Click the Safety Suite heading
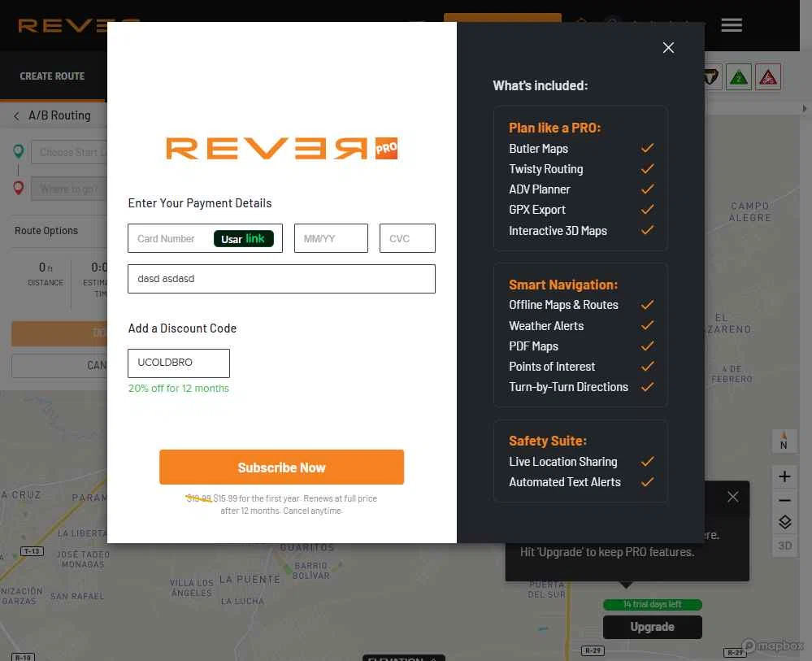This screenshot has height=661, width=812. pyautogui.click(x=547, y=441)
